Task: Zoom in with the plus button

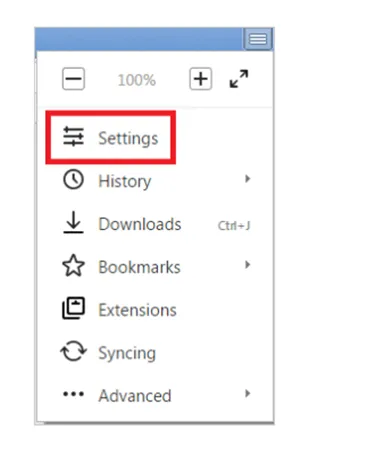Action: point(201,79)
